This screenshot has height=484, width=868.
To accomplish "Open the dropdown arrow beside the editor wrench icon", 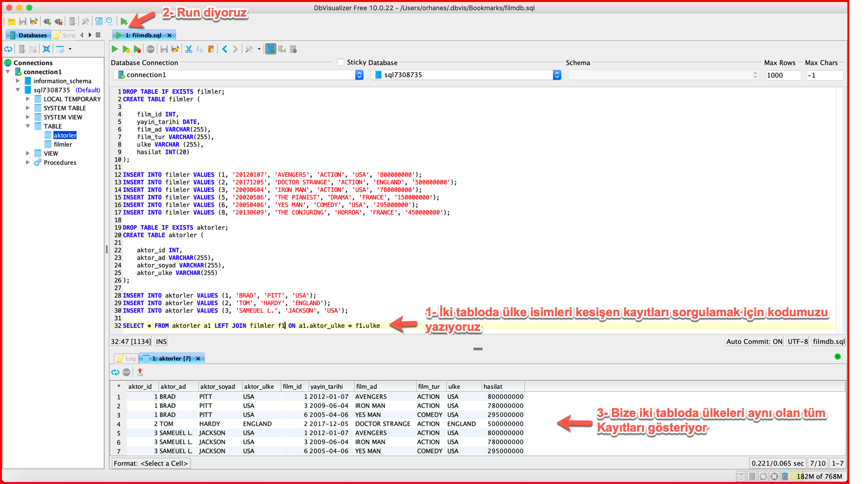I will pyautogui.click(x=259, y=49).
